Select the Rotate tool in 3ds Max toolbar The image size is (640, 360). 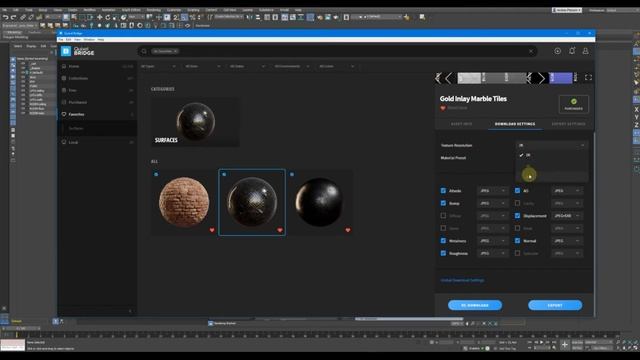point(107,17)
